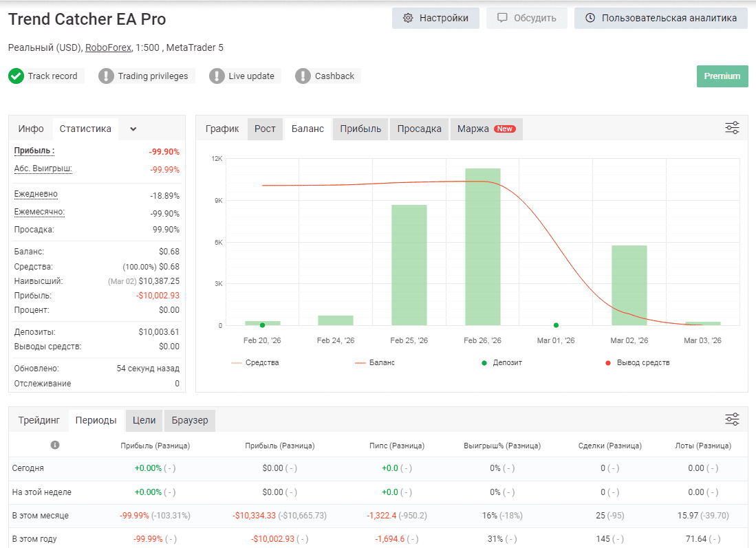Open Пользовательская аналитика button
This screenshot has height=548, width=756.
(x=660, y=19)
